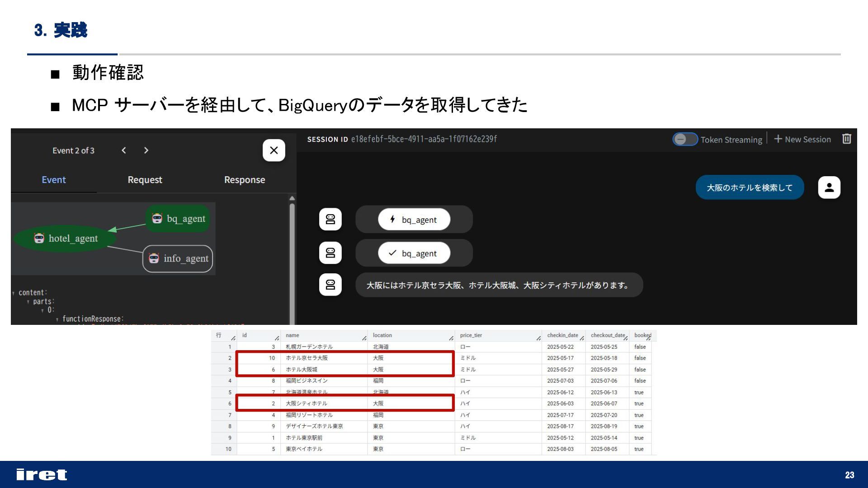Click the booked column header
This screenshot has height=488, width=868.
tap(642, 335)
